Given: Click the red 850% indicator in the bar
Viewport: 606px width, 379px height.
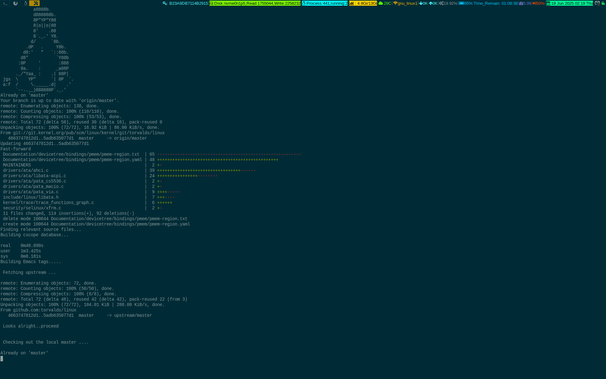Looking at the screenshot, I should [x=538, y=3].
